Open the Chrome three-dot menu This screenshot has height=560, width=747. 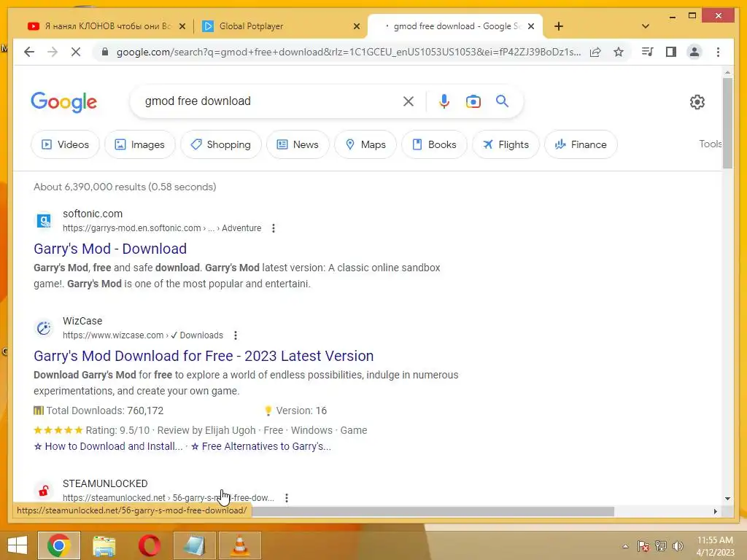click(x=718, y=52)
